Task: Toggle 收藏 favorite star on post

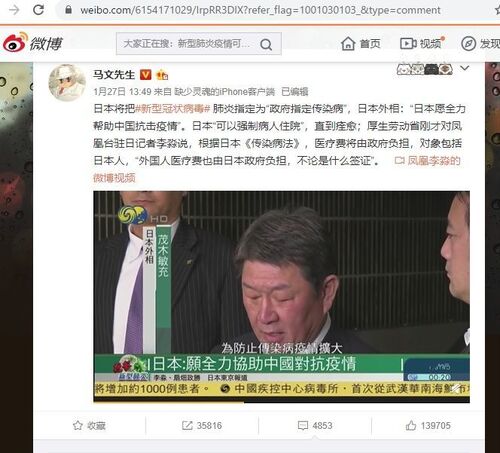Action: click(x=77, y=425)
